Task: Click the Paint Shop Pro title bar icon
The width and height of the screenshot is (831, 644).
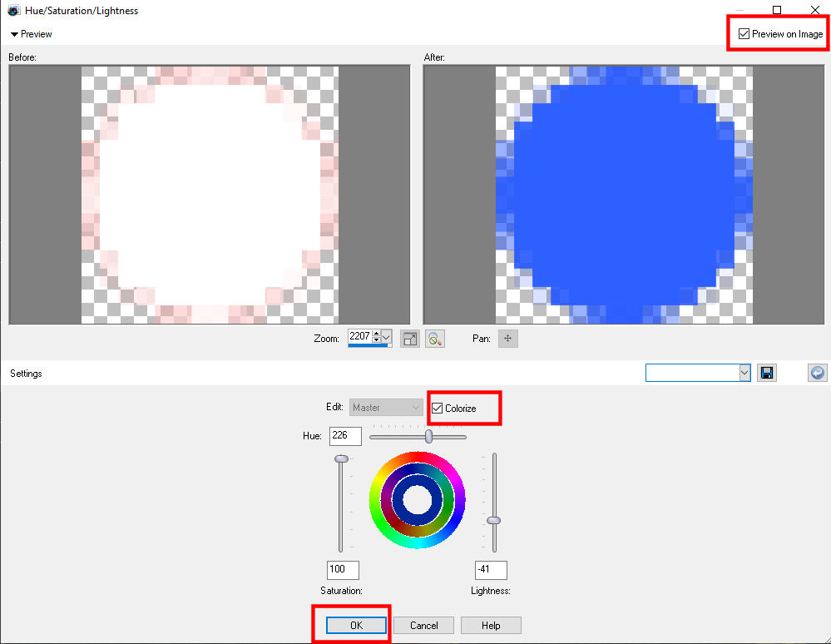Action: point(13,10)
